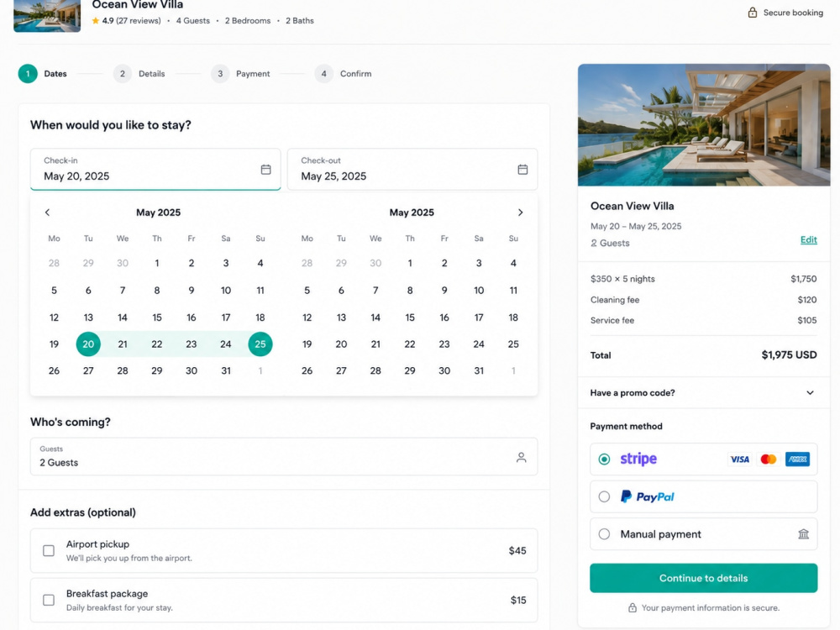
Task: Pick day 10 in the right calendar
Action: pos(479,291)
